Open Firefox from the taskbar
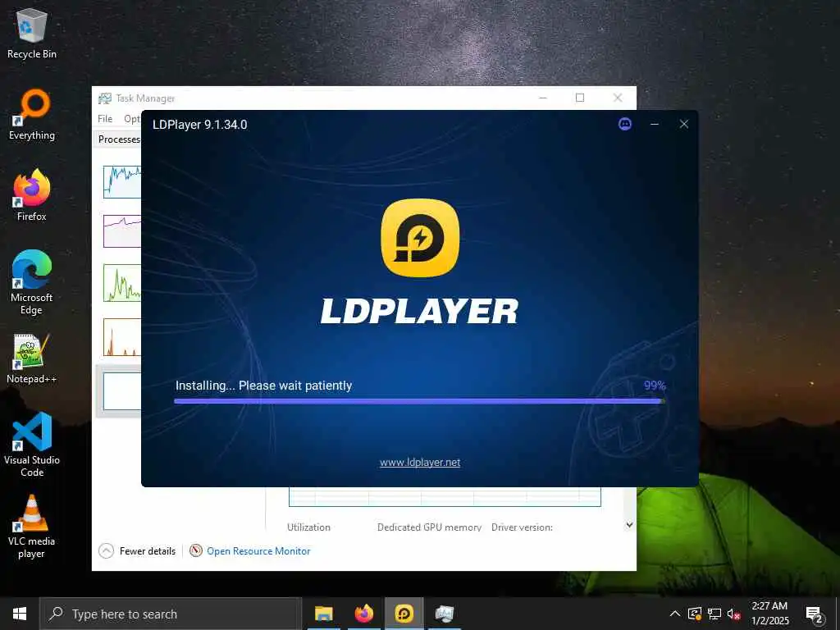The width and height of the screenshot is (840, 630). point(363,614)
